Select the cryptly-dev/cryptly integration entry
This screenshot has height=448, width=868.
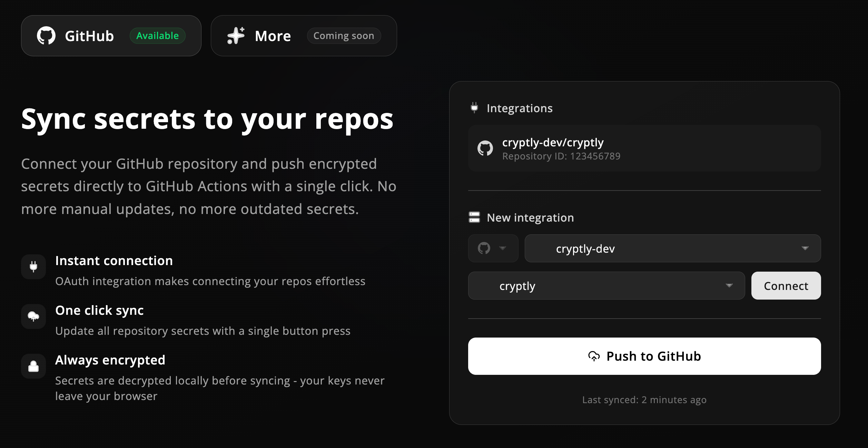644,148
